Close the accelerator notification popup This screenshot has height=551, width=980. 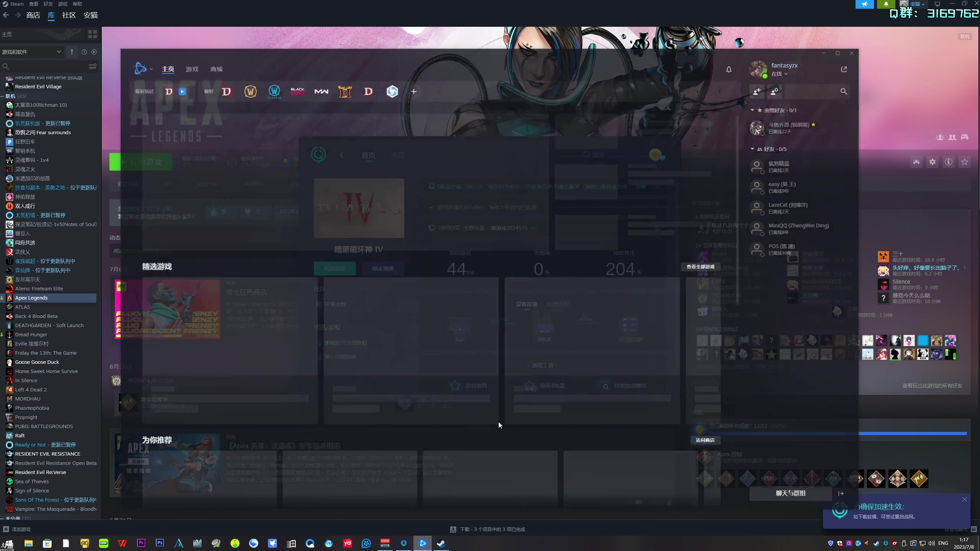(x=964, y=499)
